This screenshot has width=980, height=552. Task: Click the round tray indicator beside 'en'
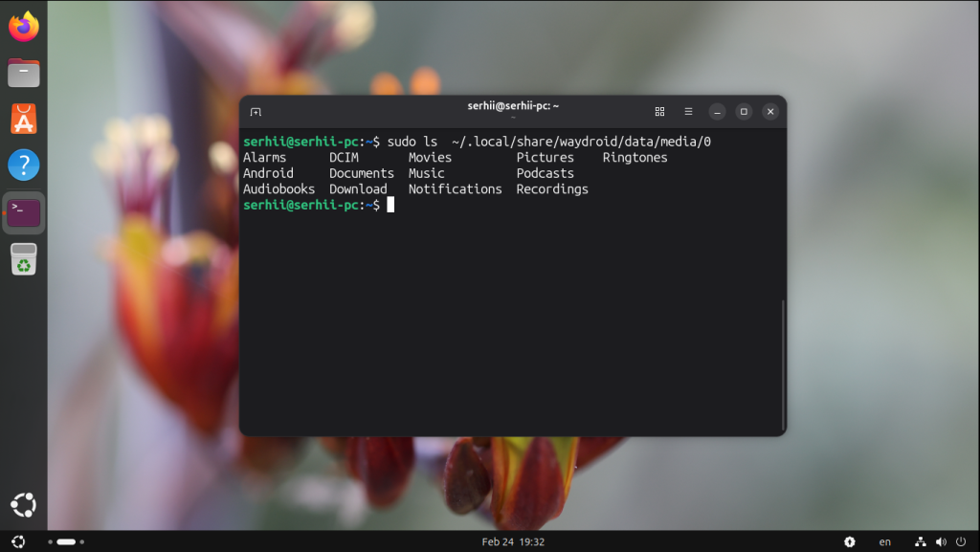click(850, 541)
